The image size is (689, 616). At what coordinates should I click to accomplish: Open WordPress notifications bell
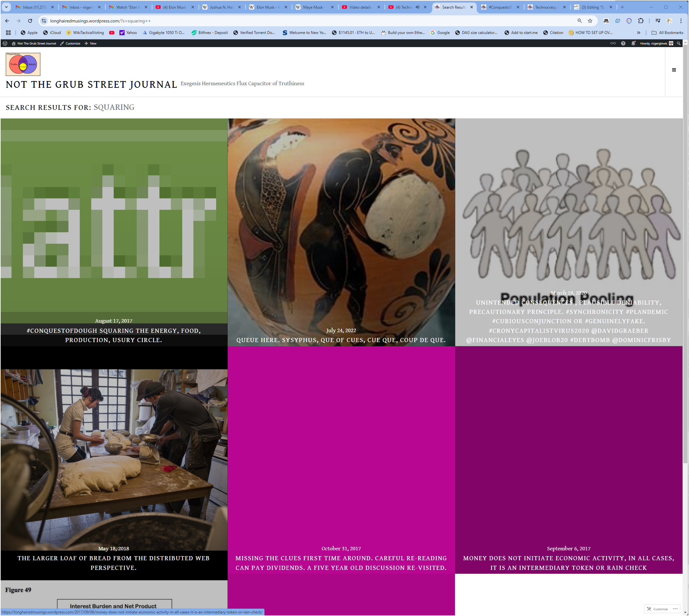[x=633, y=43]
